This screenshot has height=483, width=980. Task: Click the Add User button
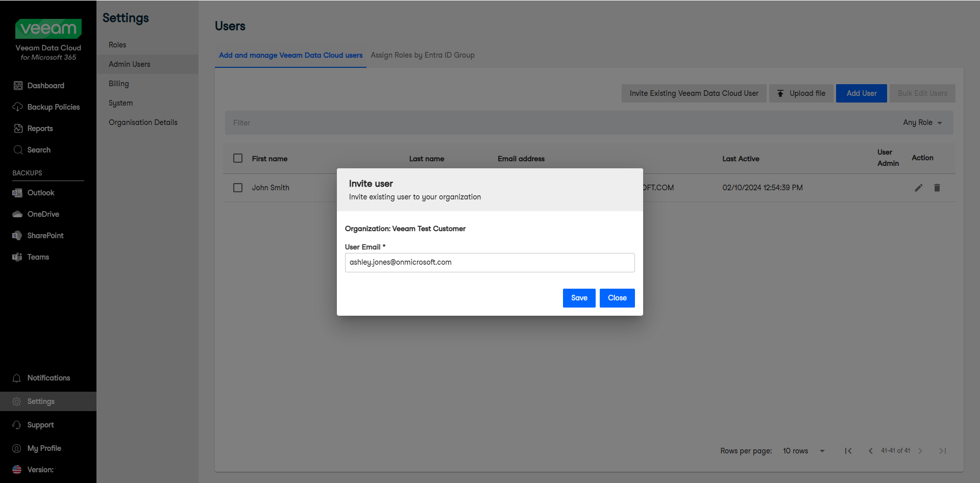(862, 93)
